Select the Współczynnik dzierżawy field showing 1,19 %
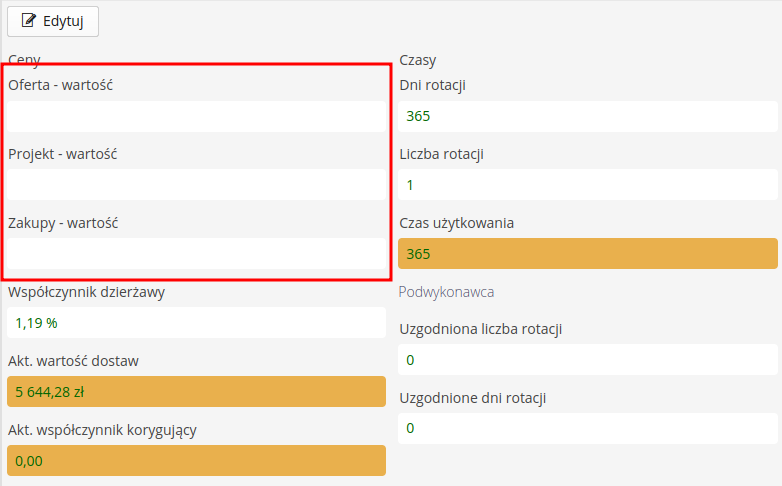Screen dimensions: 782x486 tap(196, 323)
